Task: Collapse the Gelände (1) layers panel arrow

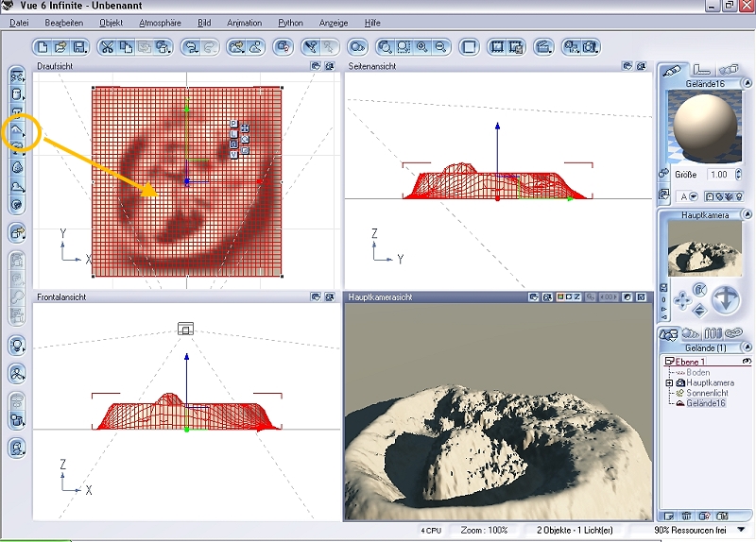Action: coord(747,347)
